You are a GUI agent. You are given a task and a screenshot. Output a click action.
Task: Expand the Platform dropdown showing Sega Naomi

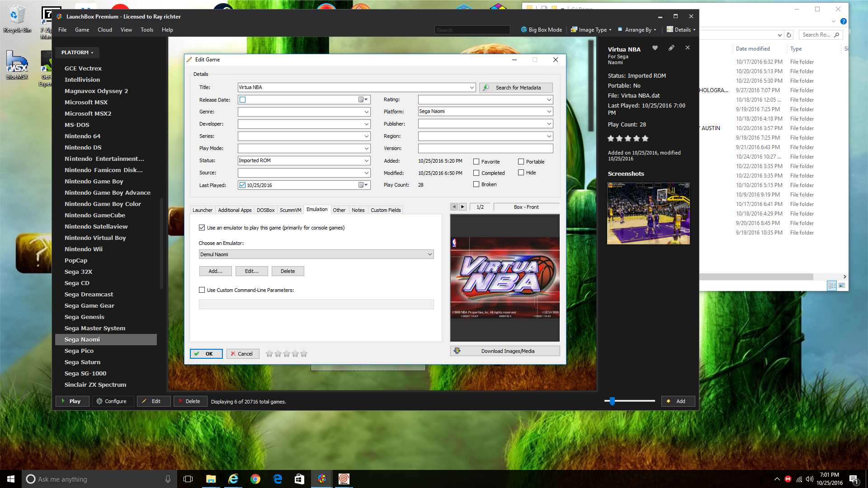(x=549, y=112)
